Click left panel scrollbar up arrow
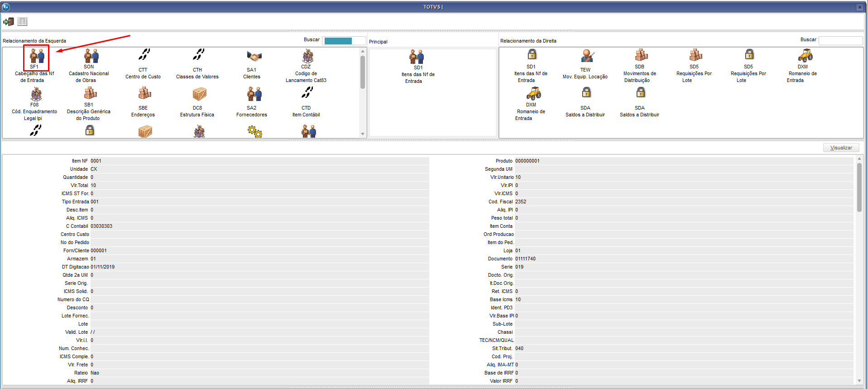Viewport: 868px width, 389px height. (x=362, y=52)
